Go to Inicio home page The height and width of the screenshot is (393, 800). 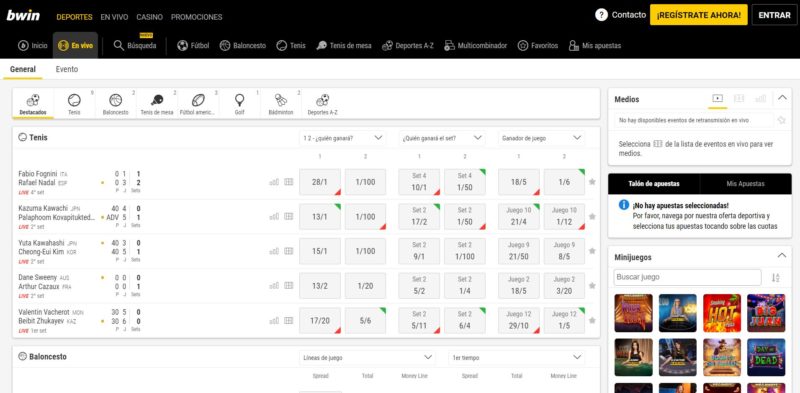pyautogui.click(x=33, y=45)
